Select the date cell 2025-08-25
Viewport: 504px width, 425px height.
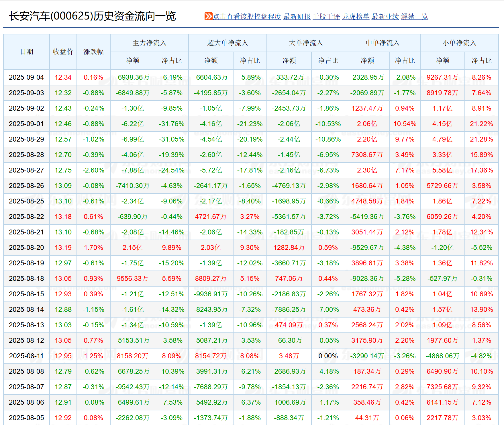click(26, 201)
